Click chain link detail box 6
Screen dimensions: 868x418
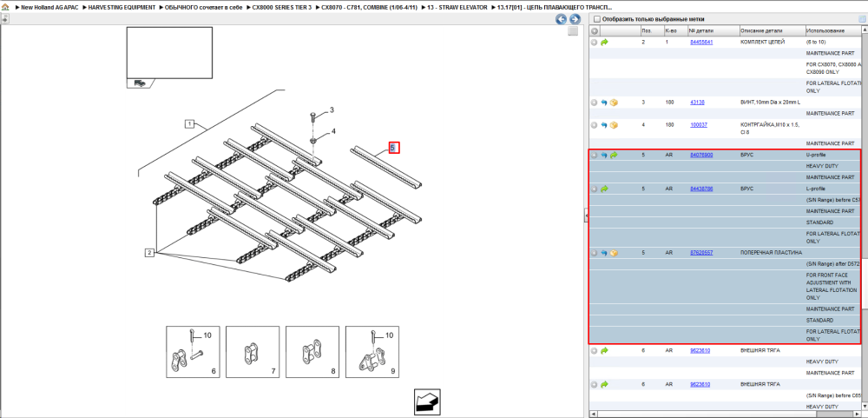[x=194, y=352]
